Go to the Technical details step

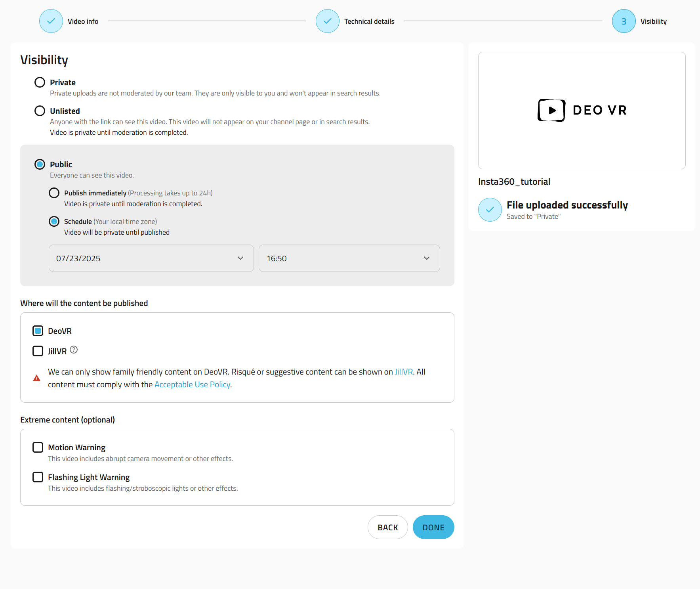[x=369, y=21]
